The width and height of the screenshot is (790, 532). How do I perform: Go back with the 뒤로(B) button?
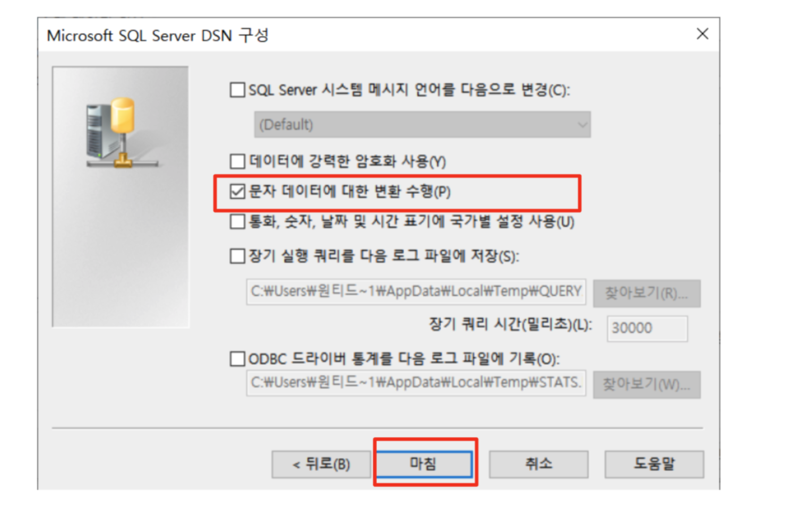(321, 465)
